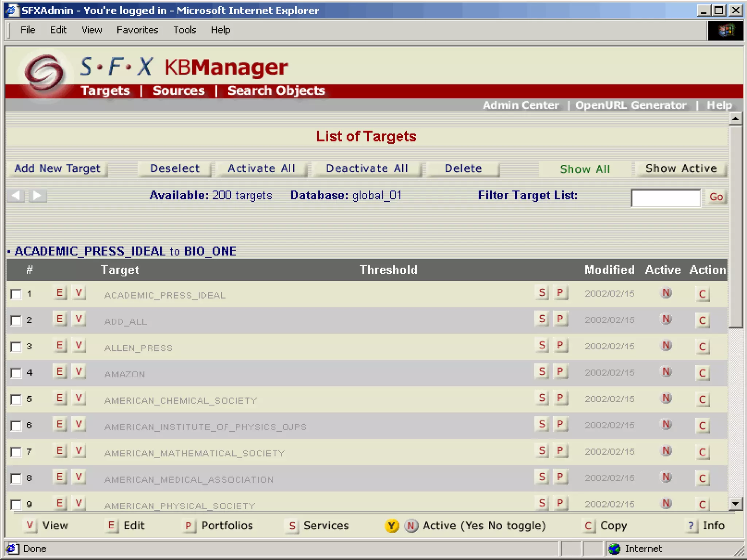Viewport: 747px width, 560px height.
Task: Copy the ACADEMIC_PRESS_IDEAL target via C icon
Action: [703, 294]
